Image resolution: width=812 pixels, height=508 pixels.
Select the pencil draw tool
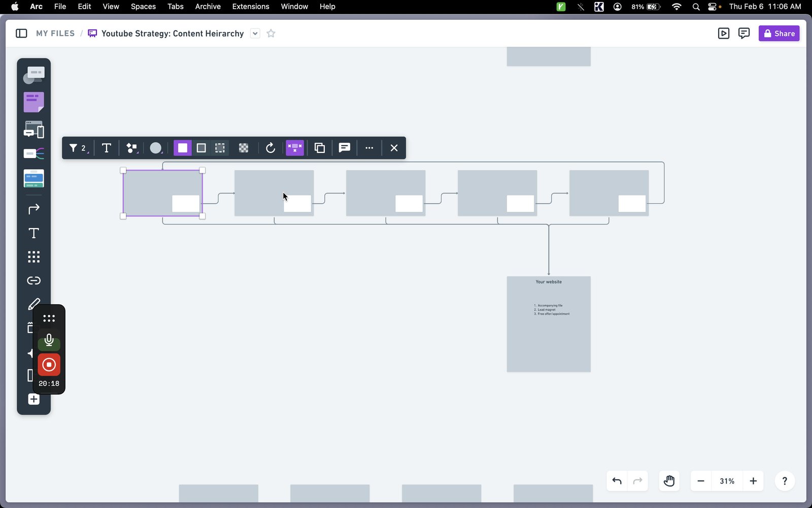[33, 304]
